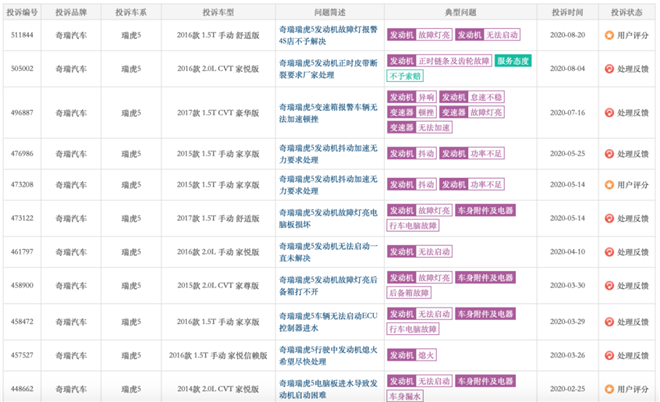Viewport: 660px width, 402px height.
Task: Click the star icon for complaint 511844
Action: click(x=610, y=34)
